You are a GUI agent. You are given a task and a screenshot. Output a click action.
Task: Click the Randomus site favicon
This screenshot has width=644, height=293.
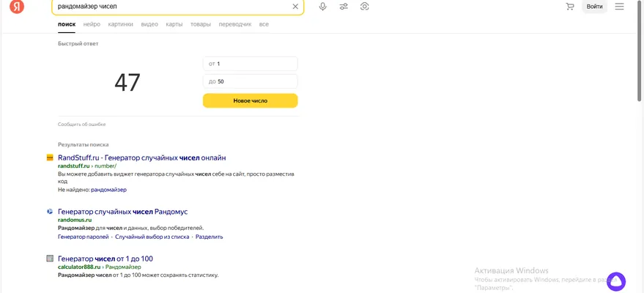(x=50, y=212)
